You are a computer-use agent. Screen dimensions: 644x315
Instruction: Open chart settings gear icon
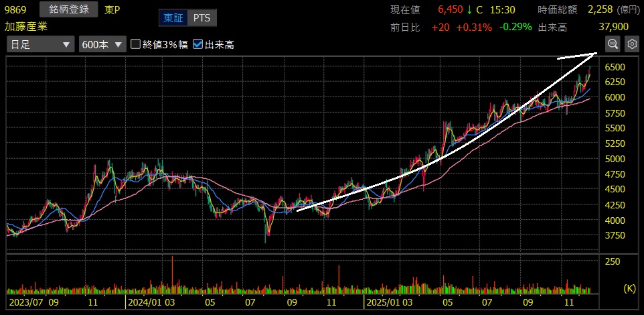(x=631, y=44)
